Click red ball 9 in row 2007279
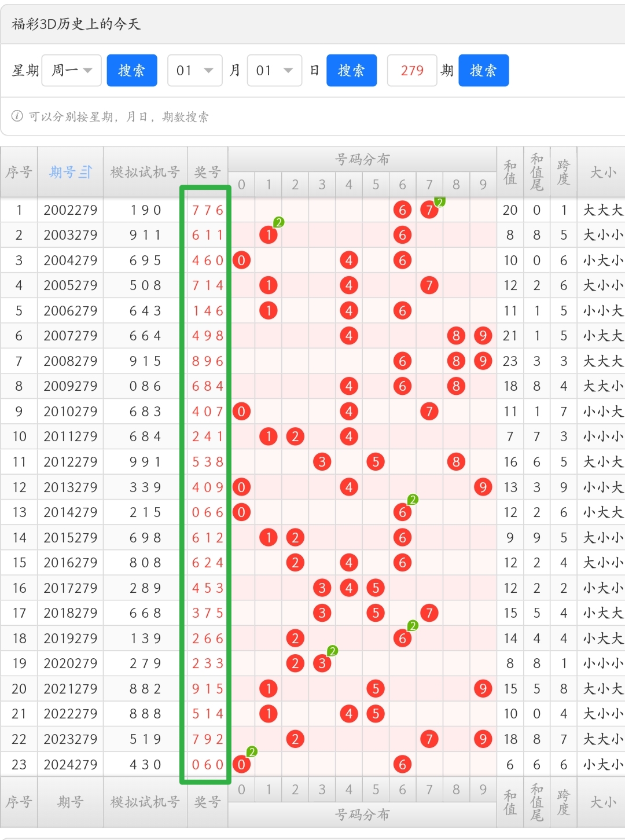 click(483, 335)
